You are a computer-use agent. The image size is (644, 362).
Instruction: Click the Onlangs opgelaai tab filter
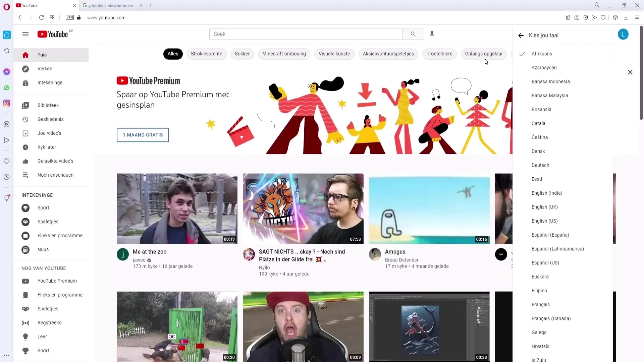pyautogui.click(x=483, y=54)
